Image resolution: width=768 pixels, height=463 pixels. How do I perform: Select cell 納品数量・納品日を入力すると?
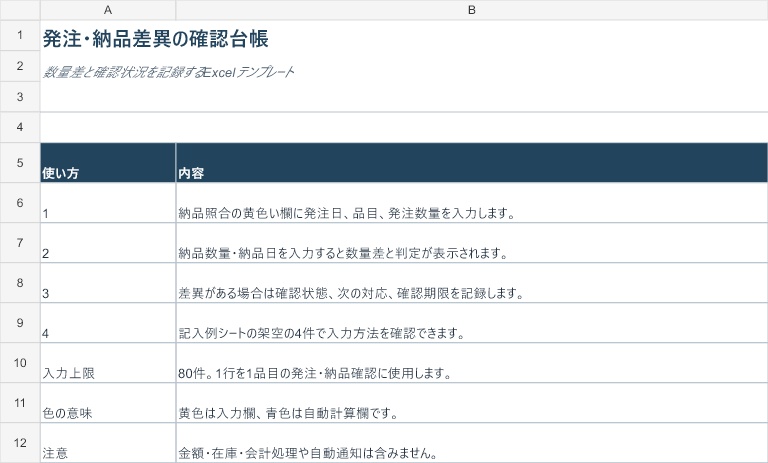coord(472,243)
